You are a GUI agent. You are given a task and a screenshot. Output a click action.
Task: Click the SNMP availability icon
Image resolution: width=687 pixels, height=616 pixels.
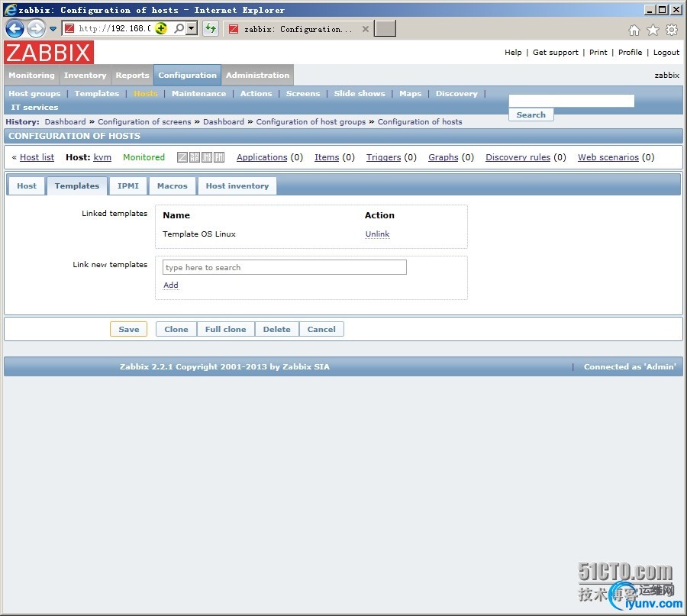195,157
